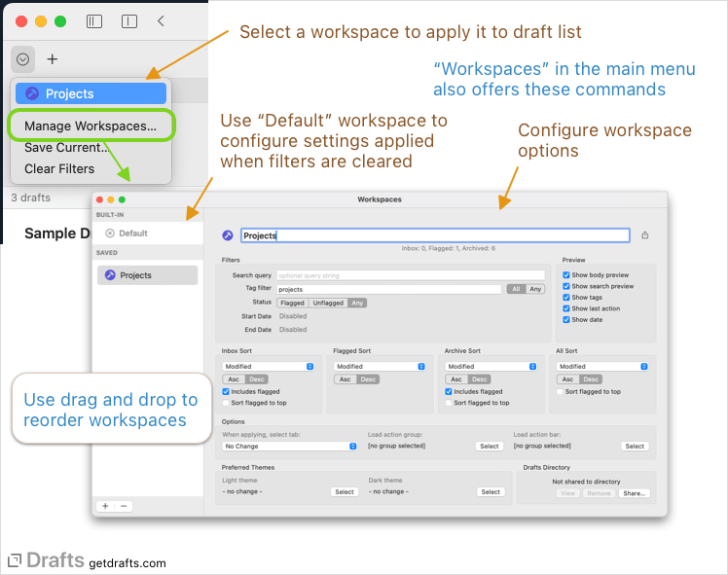Click Disabled value for Start Date
The height and width of the screenshot is (575, 728).
pos(293,316)
